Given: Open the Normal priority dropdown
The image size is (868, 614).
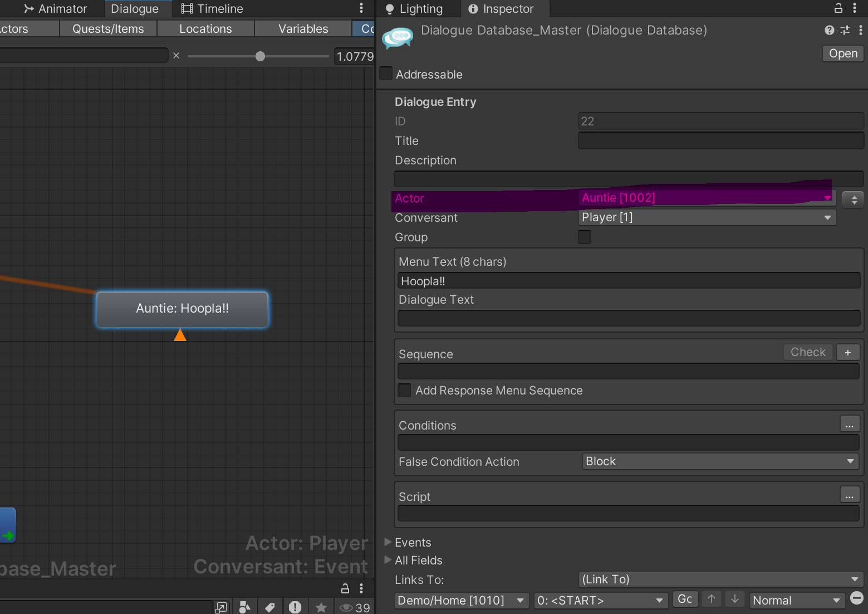Looking at the screenshot, I should click(x=796, y=600).
